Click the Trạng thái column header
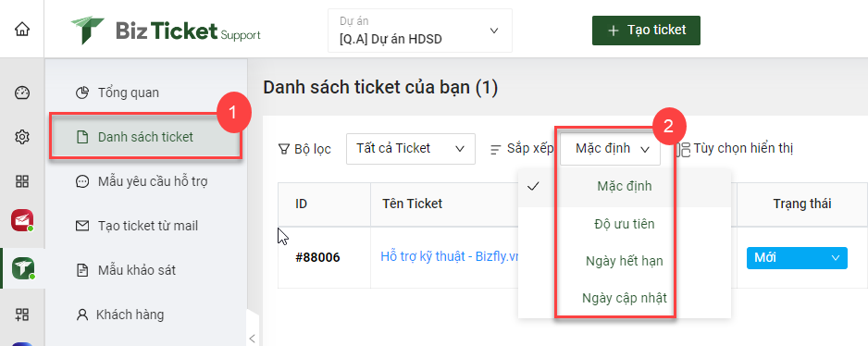868x346 pixels. click(802, 204)
